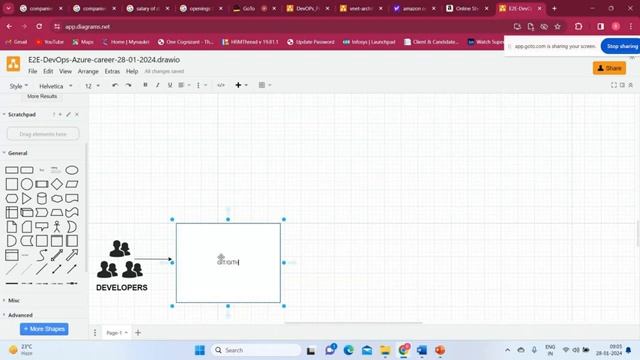
Task: Choose the tape wave shape
Action: pos(72,212)
